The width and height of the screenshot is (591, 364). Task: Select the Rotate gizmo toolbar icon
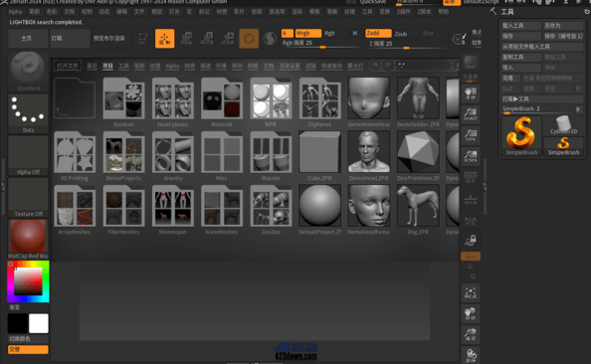tap(228, 39)
